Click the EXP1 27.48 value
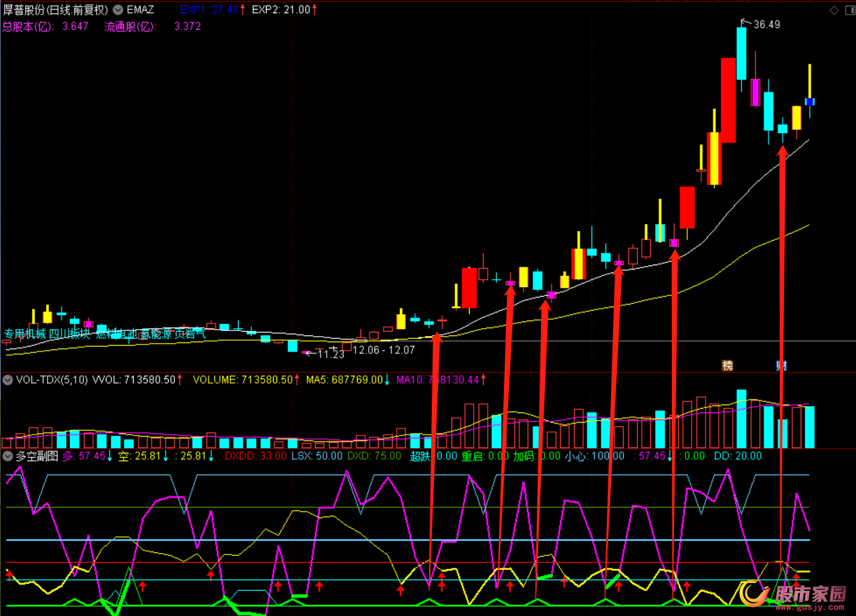Viewport: 856px width, 616px height. (209, 10)
